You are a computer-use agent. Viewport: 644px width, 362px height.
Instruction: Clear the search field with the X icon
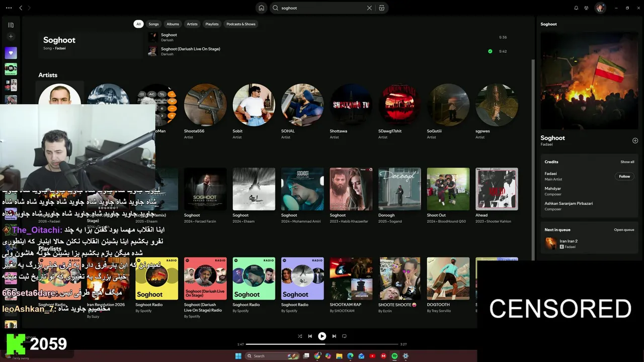click(x=369, y=8)
